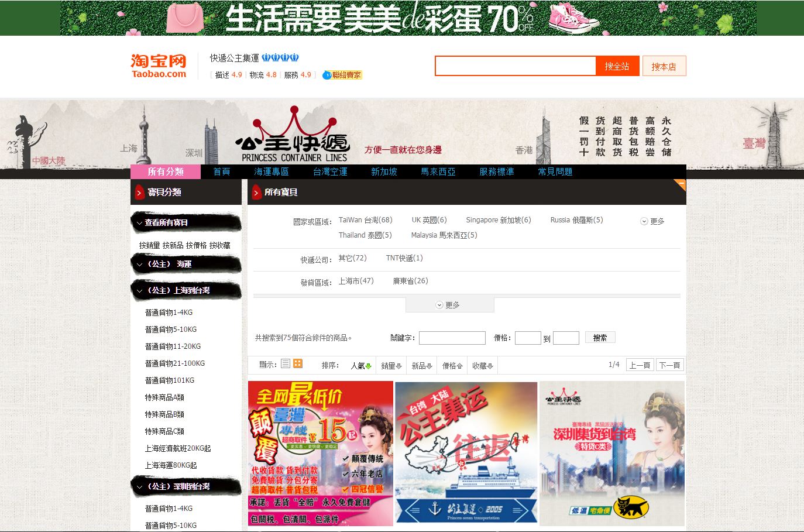Viewport: 804px width, 532px height.
Task: Click the 公主快遞 Princess Container Lines logo
Action: click(293, 135)
